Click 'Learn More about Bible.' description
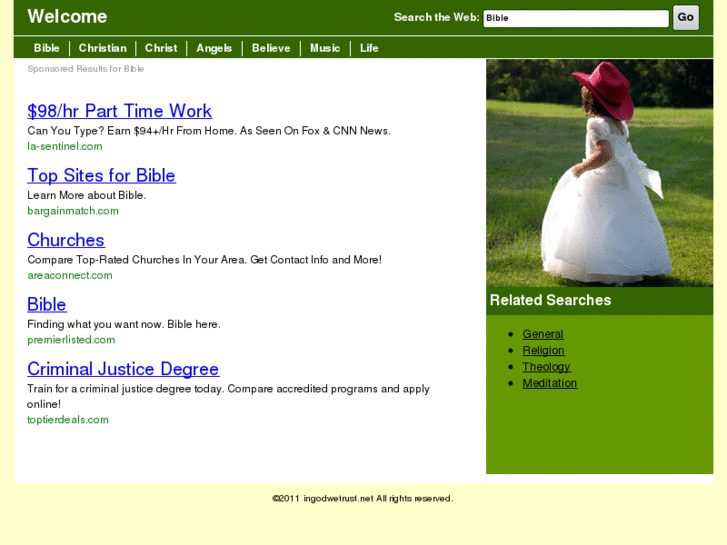Screen dimensions: 727x545 point(87,195)
